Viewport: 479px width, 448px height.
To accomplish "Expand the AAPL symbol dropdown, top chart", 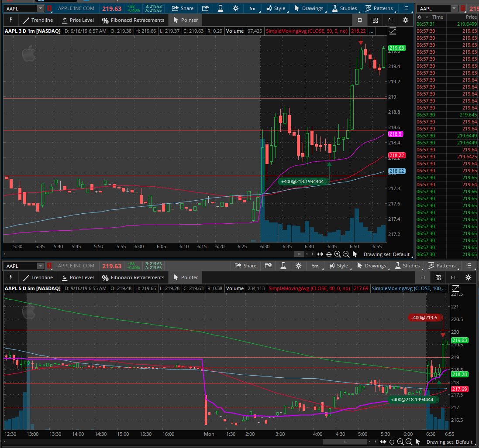I will click(x=40, y=9).
